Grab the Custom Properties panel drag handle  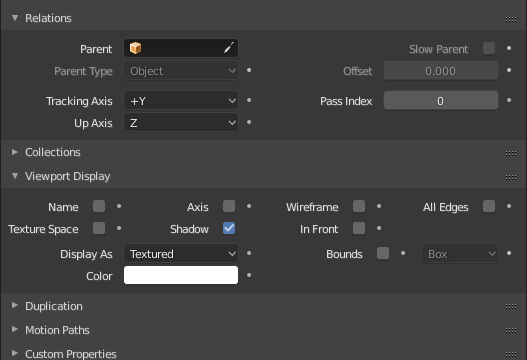tap(511, 354)
